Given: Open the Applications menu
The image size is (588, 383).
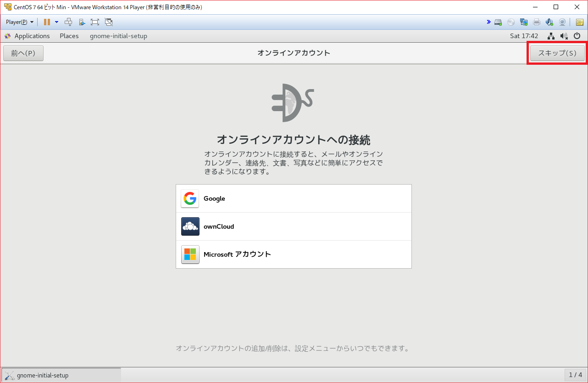Looking at the screenshot, I should tap(32, 36).
